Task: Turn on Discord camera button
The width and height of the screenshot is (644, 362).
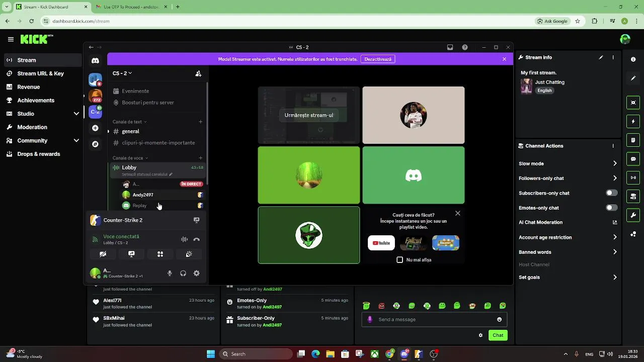Action: pos(103,254)
